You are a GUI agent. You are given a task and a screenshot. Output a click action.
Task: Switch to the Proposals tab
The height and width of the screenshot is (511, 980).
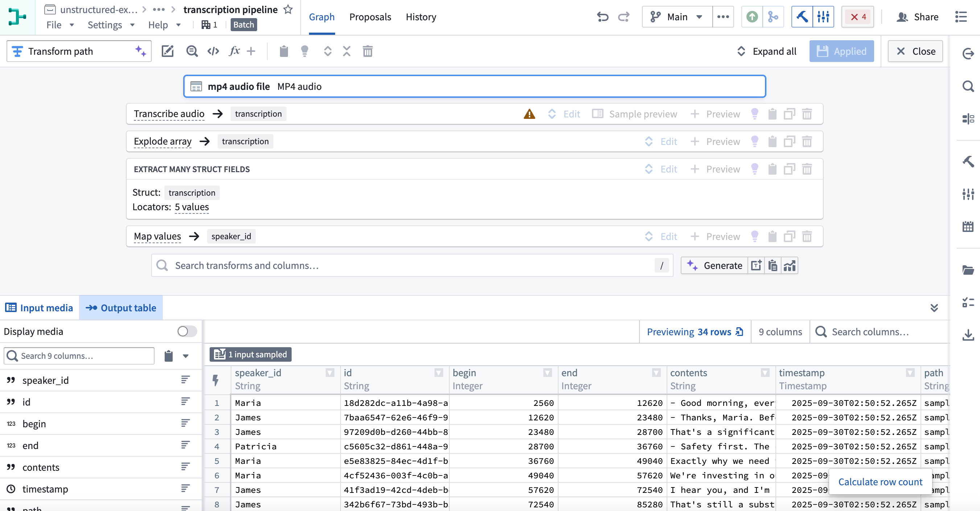coord(370,17)
